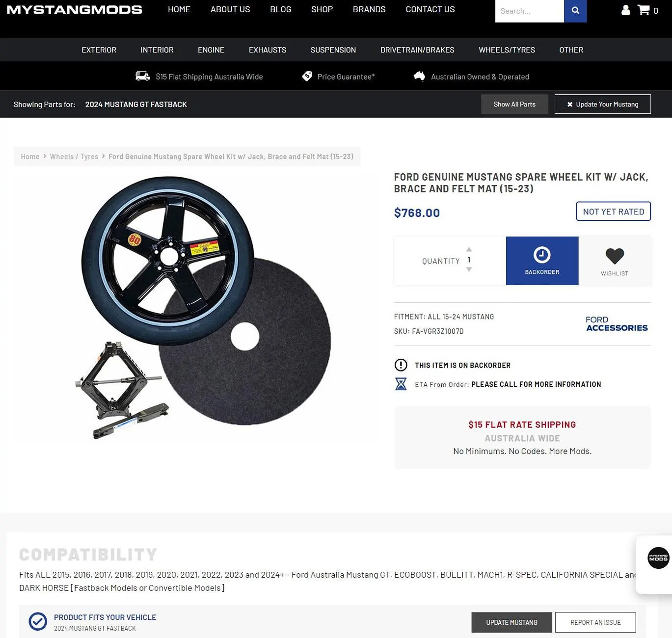Select the Wheels/Tyres category
This screenshot has width=672, height=638.
(507, 50)
